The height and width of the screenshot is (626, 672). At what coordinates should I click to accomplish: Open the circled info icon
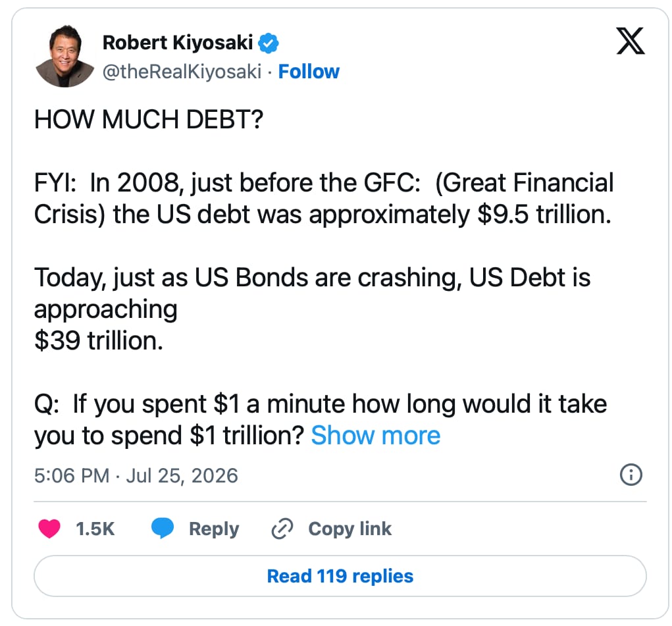(x=631, y=475)
